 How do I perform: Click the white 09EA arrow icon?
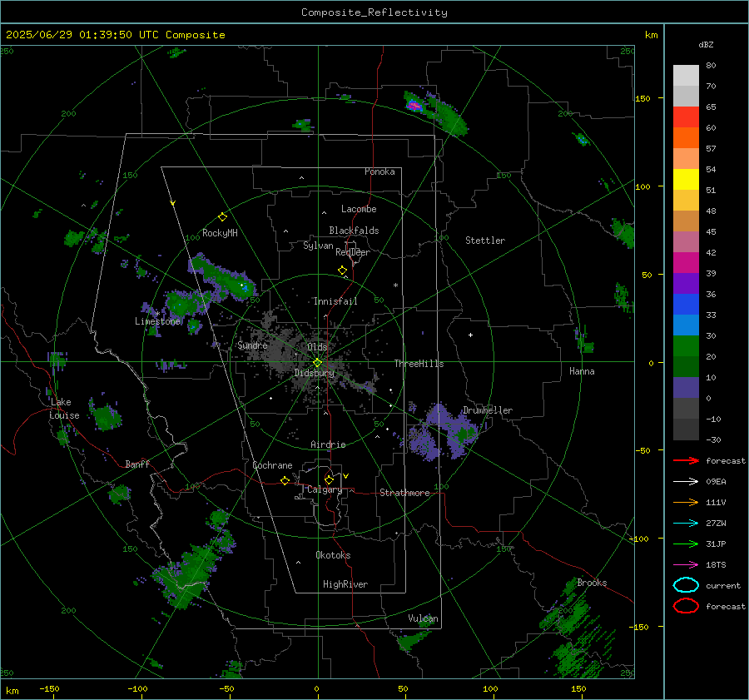coord(686,482)
